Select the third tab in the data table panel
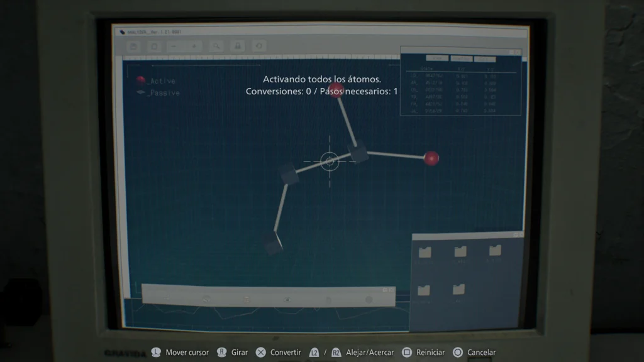644x362 pixels. [485, 58]
